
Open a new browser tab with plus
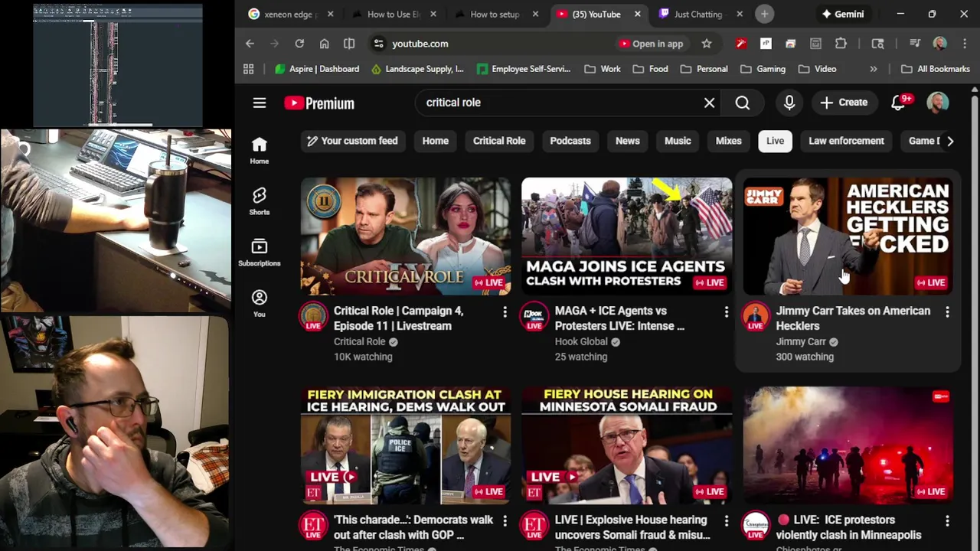click(x=764, y=14)
